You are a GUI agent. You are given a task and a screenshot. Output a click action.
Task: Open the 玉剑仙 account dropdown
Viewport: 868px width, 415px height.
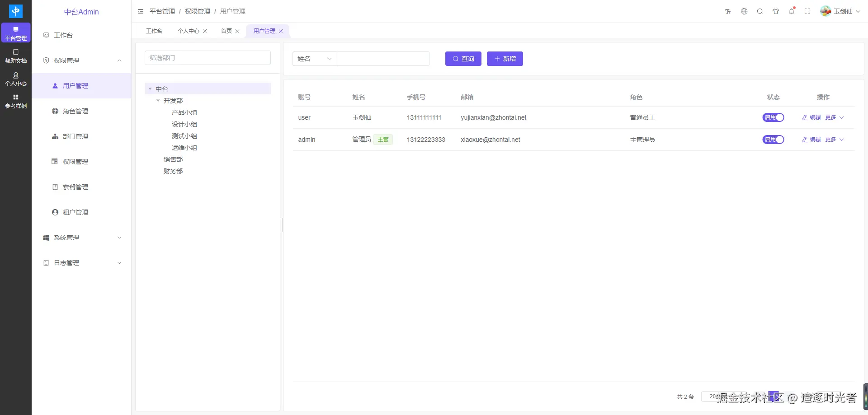coord(840,11)
